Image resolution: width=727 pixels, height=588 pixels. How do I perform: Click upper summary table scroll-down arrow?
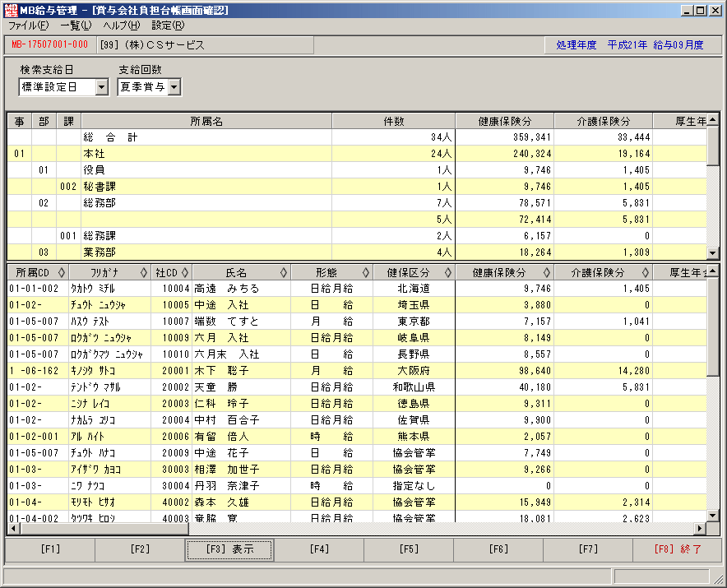coord(713,253)
